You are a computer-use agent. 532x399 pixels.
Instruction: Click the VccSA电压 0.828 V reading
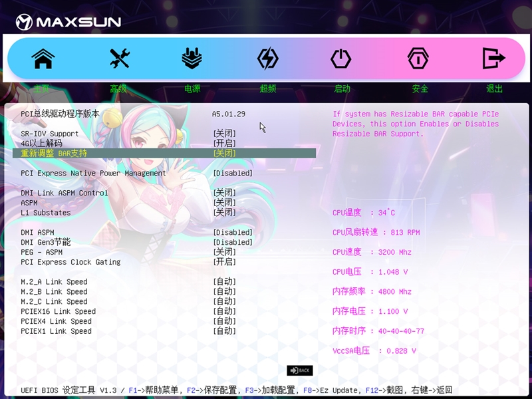click(374, 351)
